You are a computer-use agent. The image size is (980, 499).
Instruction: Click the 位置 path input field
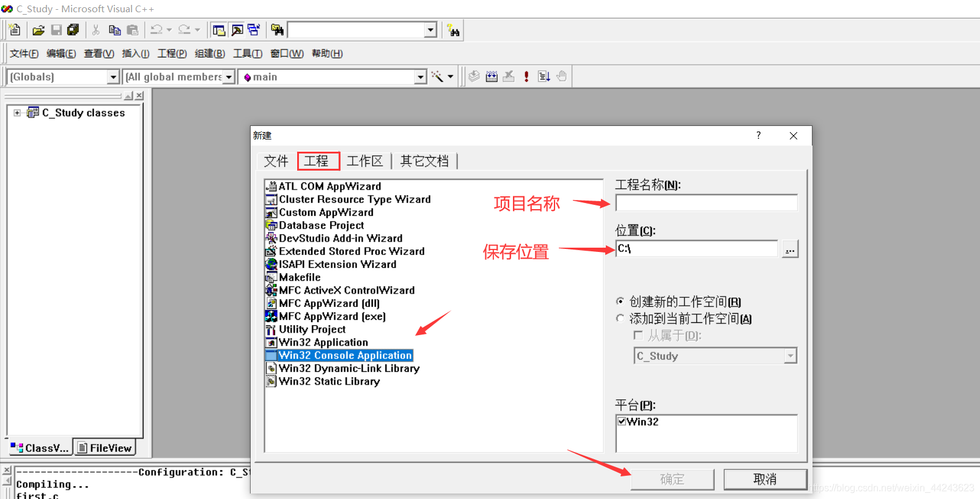pyautogui.click(x=696, y=248)
